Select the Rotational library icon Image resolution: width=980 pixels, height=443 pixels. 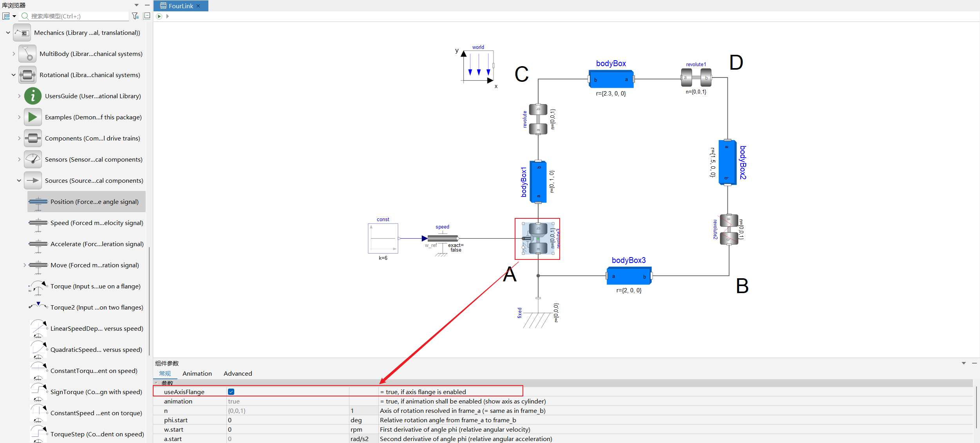[27, 75]
